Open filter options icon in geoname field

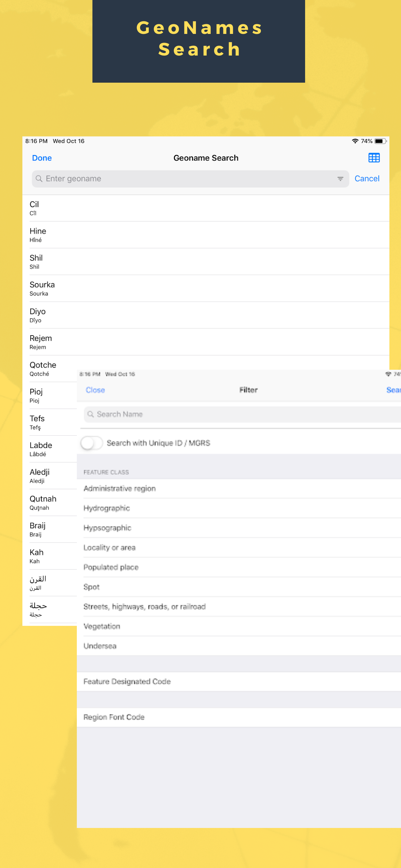click(x=340, y=179)
